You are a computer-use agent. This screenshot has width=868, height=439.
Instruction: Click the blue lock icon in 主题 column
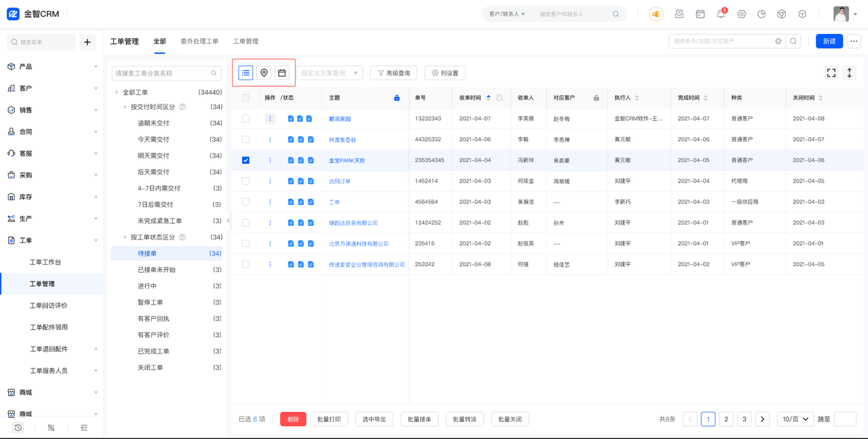pos(397,98)
